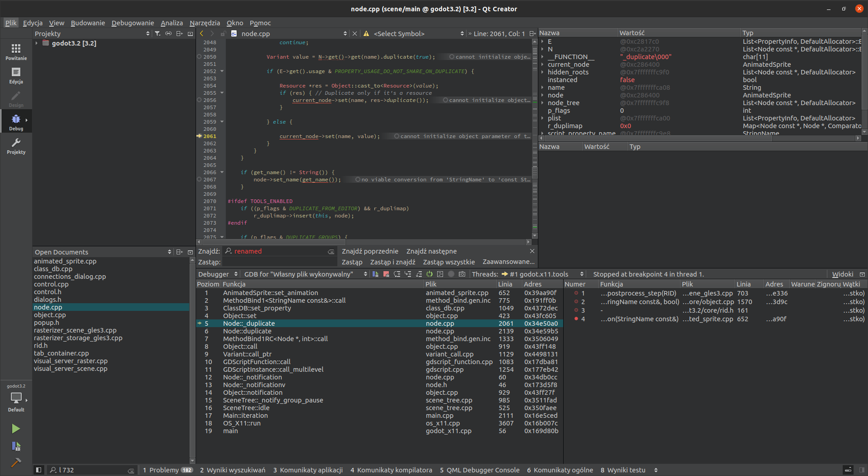
Task: Toggle operate-by-instruction mode in debugger
Action: coord(440,274)
